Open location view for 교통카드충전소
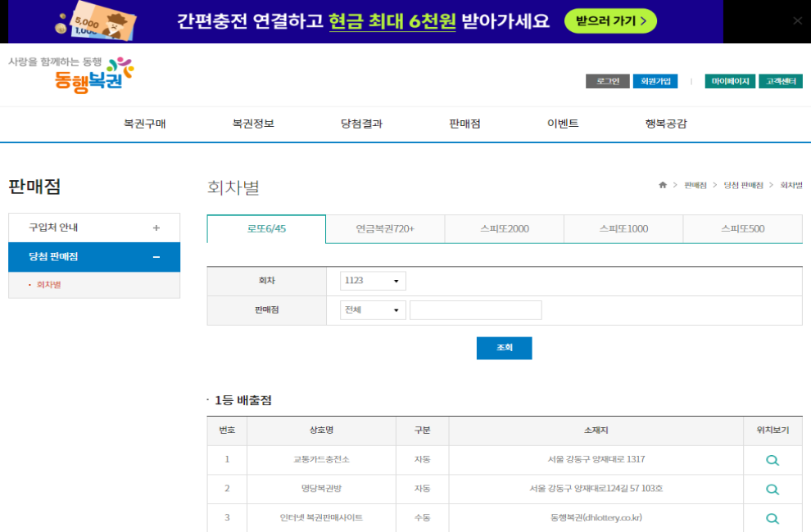Image resolution: width=811 pixels, height=532 pixels. click(x=771, y=460)
